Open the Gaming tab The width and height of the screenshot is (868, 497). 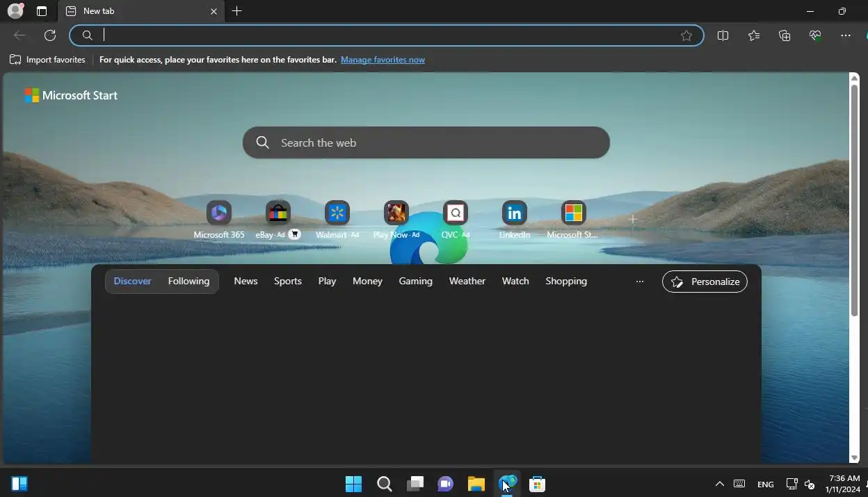coord(416,281)
